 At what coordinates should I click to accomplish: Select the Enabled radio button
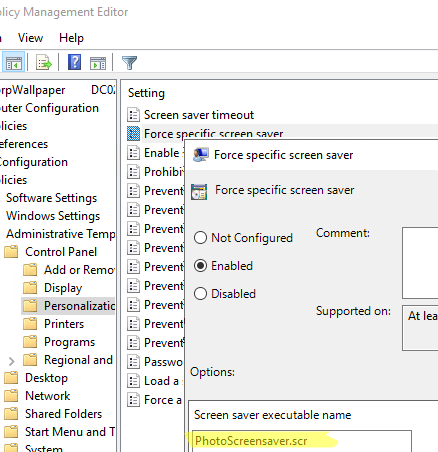[200, 266]
